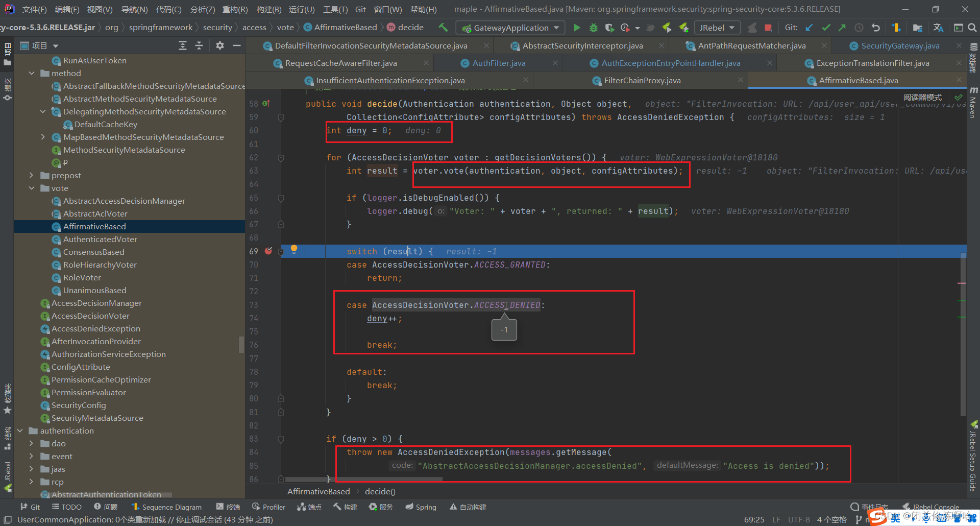
Task: Click the Git rollback undo icon
Action: [x=876, y=28]
